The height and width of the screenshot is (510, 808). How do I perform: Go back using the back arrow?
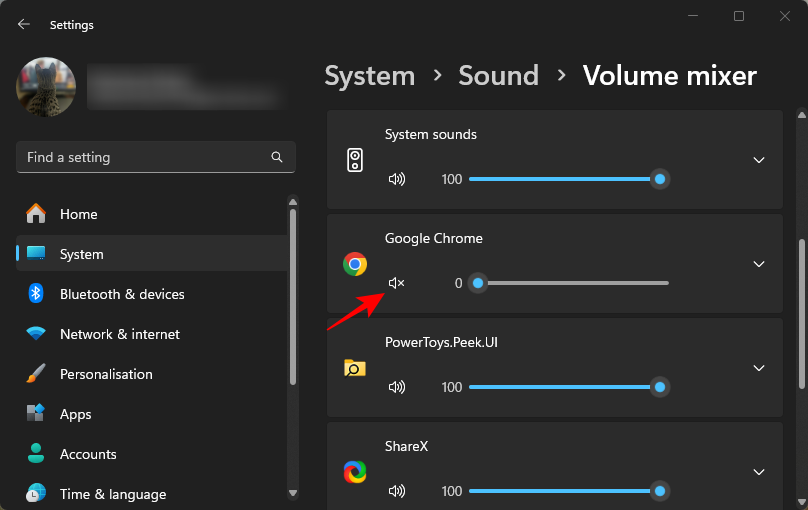click(x=24, y=24)
